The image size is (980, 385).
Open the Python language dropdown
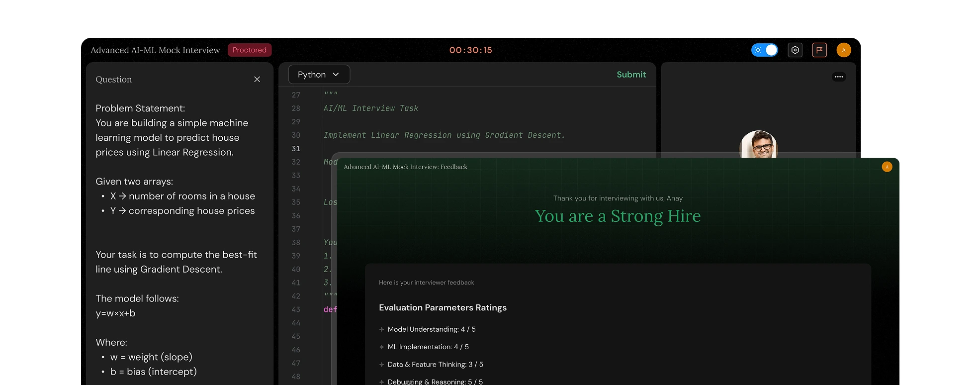[319, 75]
